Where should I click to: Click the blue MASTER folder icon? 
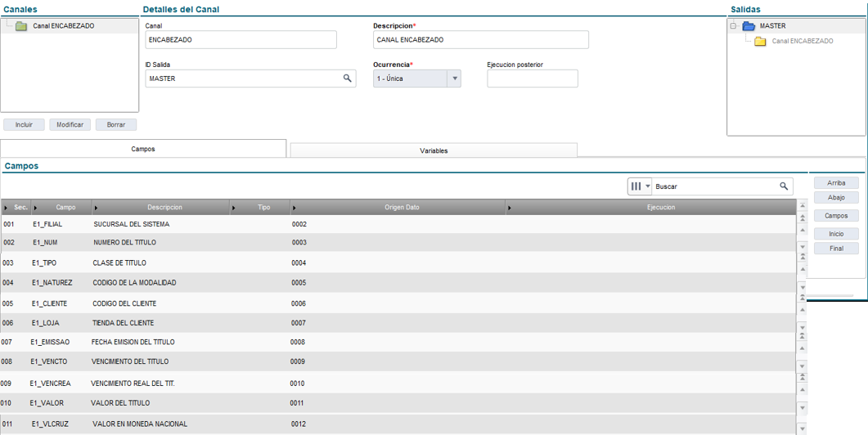749,26
